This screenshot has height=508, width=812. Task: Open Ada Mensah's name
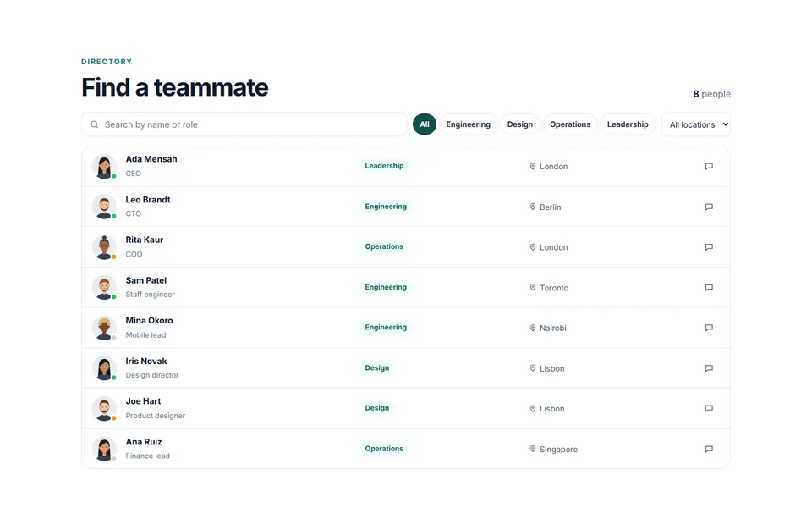pyautogui.click(x=151, y=159)
